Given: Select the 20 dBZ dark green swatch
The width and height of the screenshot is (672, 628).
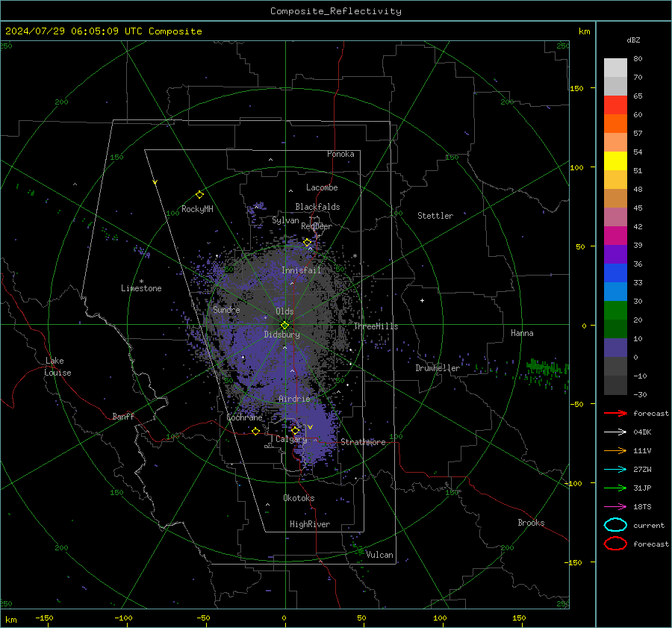Looking at the screenshot, I should click(615, 329).
